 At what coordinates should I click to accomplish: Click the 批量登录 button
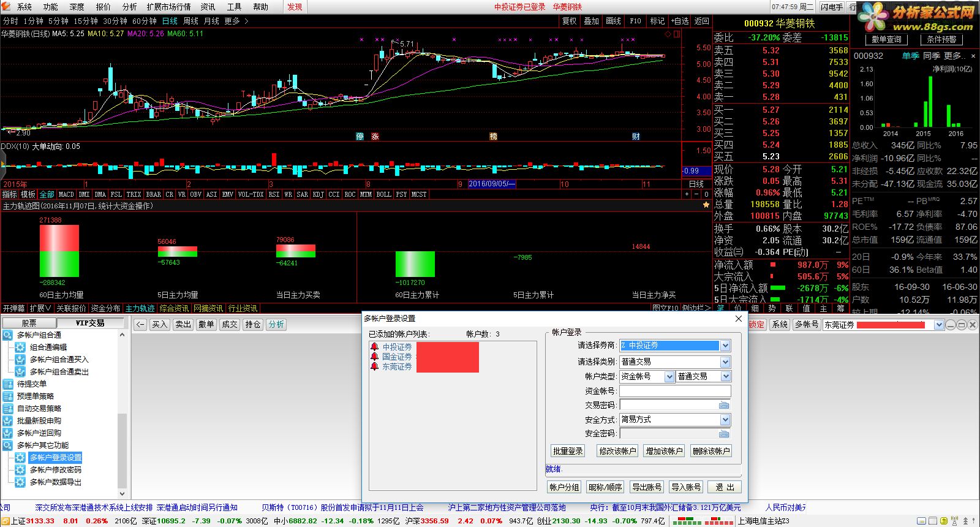pyautogui.click(x=568, y=451)
